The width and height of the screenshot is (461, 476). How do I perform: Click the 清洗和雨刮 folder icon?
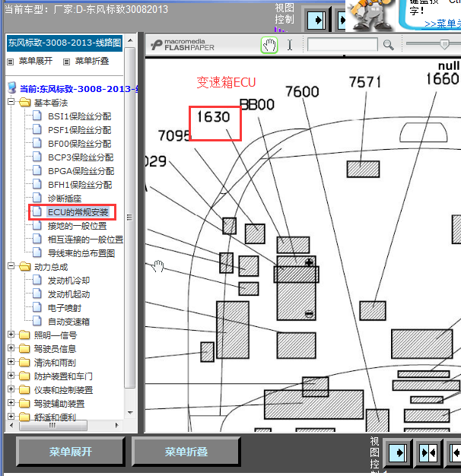tap(25, 362)
